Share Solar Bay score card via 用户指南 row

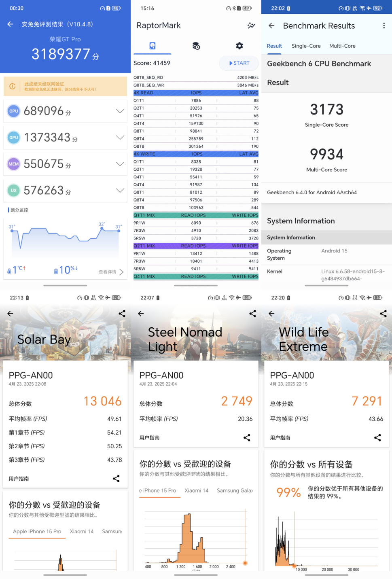(116, 479)
